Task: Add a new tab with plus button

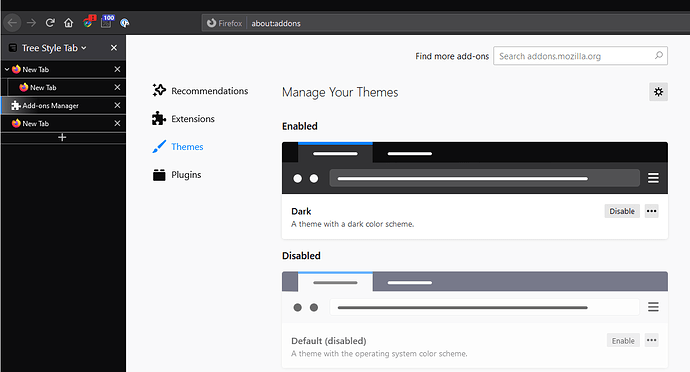Action: click(62, 137)
